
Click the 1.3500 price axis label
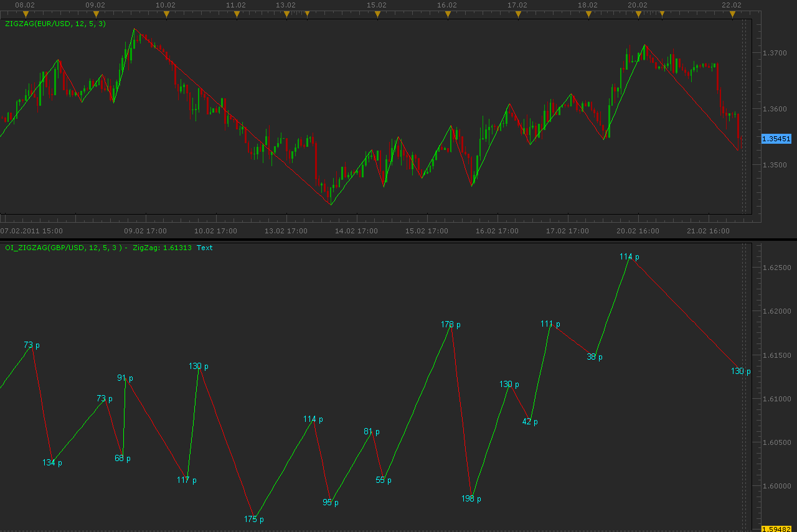click(x=775, y=165)
